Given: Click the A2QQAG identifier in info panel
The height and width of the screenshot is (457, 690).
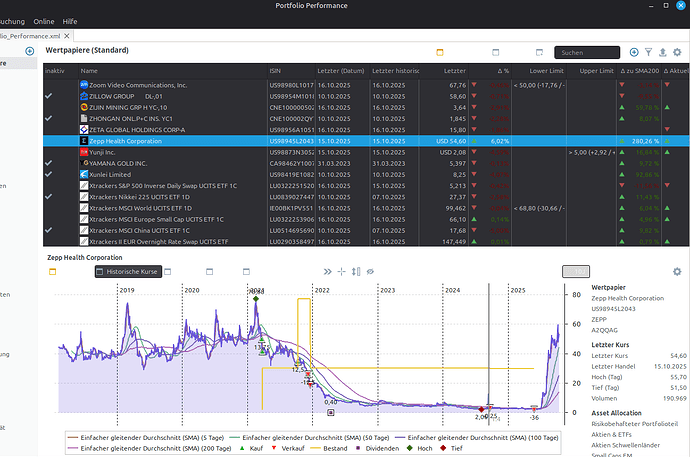Looking at the screenshot, I should pos(604,330).
